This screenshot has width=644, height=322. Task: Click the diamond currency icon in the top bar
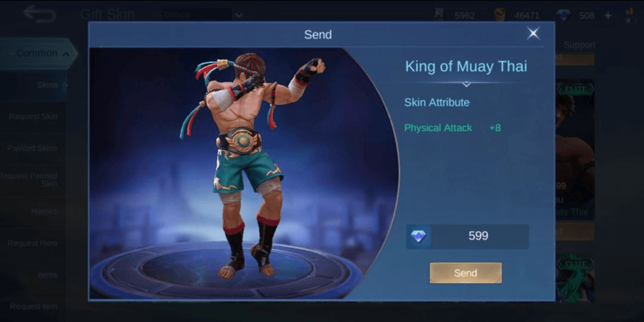pos(564,15)
